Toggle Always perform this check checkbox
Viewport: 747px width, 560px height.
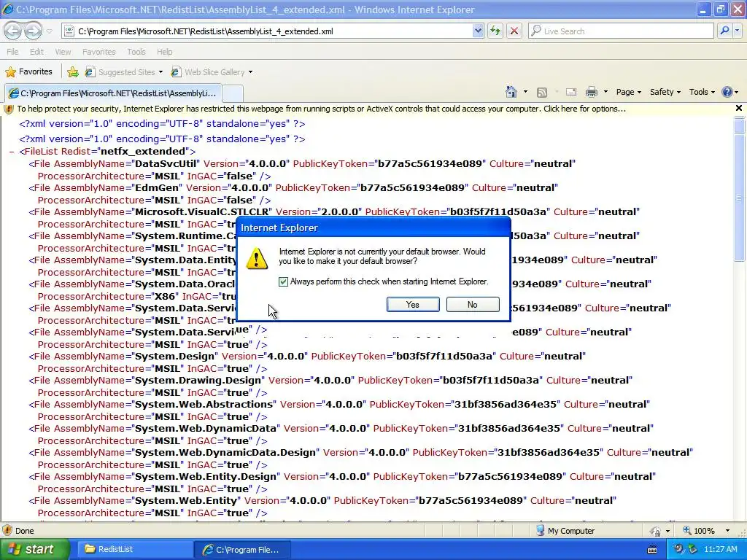tap(283, 282)
